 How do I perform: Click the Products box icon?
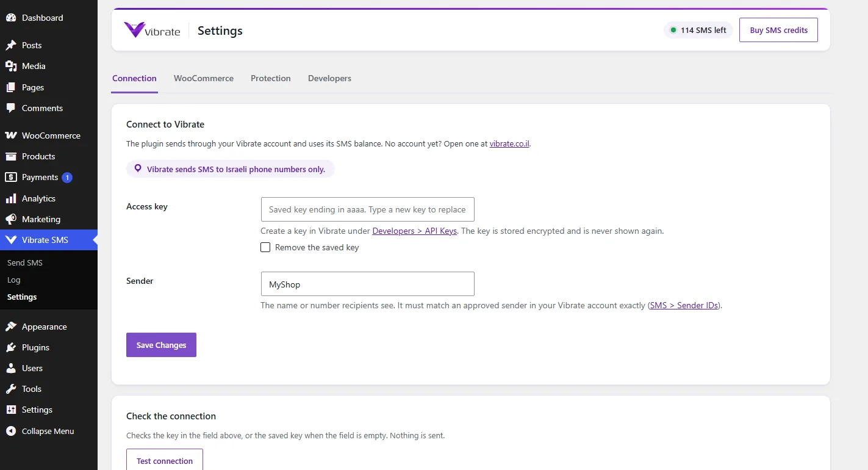coord(11,156)
